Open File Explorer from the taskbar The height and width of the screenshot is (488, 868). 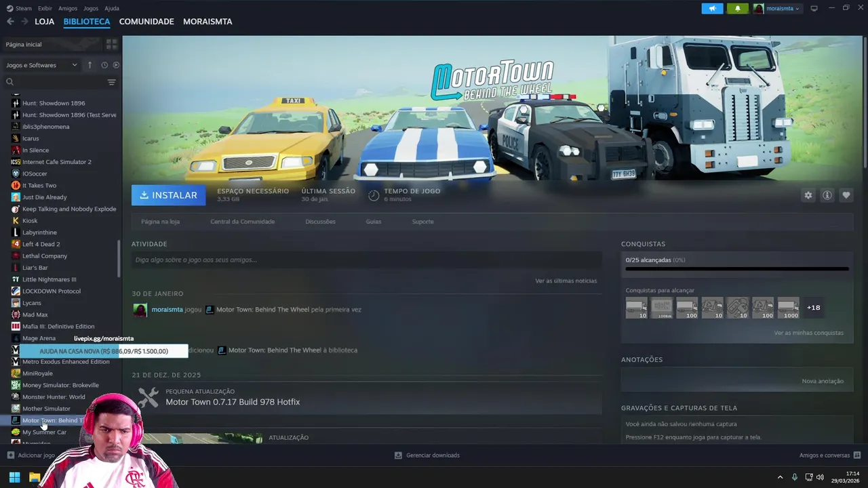tap(34, 477)
